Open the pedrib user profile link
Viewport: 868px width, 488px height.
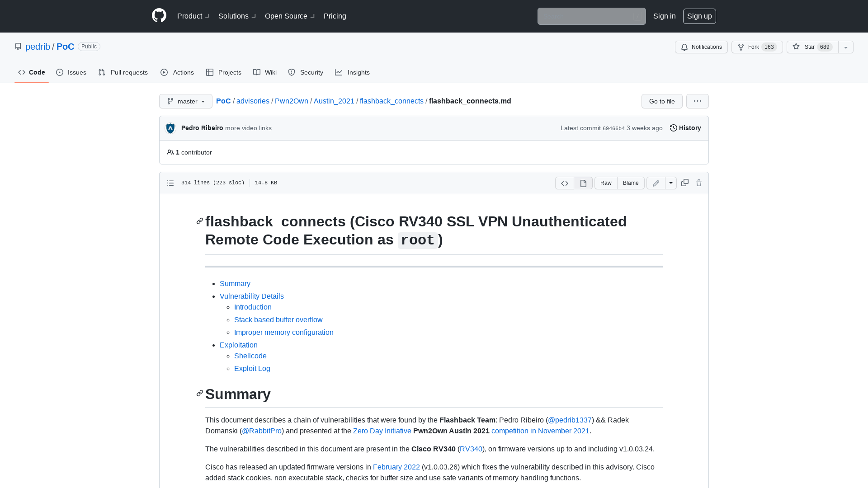tap(38, 47)
